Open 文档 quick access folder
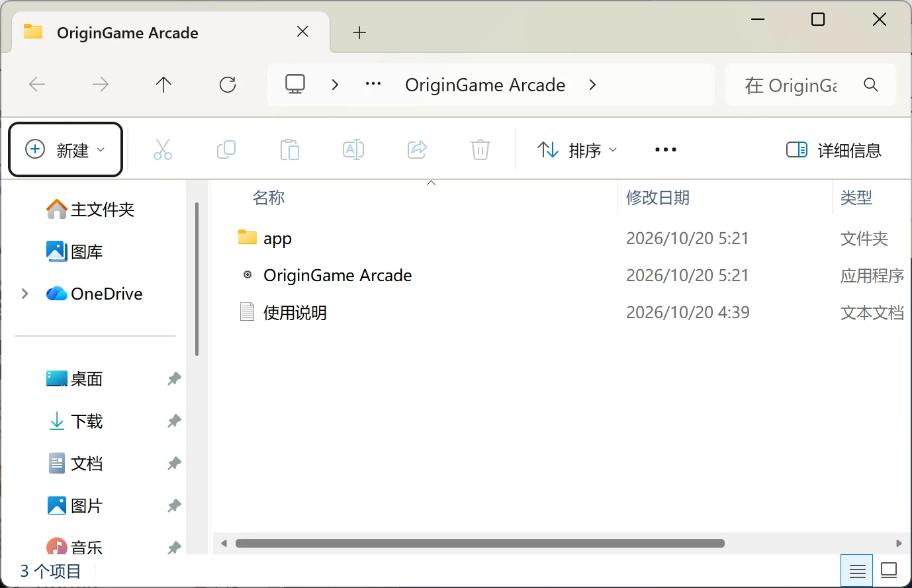 tap(75, 464)
